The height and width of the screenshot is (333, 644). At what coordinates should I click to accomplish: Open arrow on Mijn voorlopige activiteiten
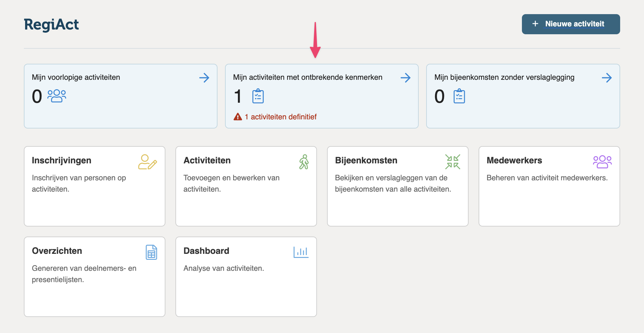pyautogui.click(x=204, y=78)
